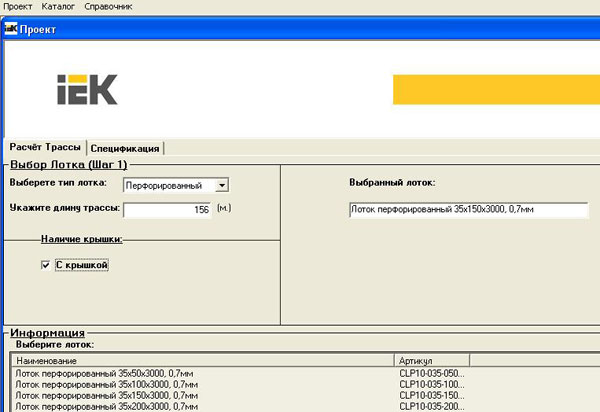600x412 pixels.
Task: Expand the Перфорированный tray type dropdown
Action: (x=222, y=185)
